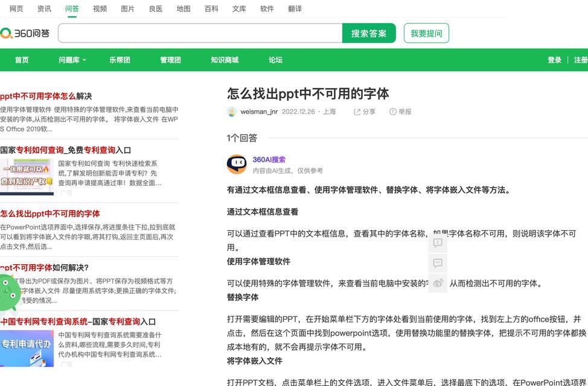Focus the question search input field

click(200, 33)
